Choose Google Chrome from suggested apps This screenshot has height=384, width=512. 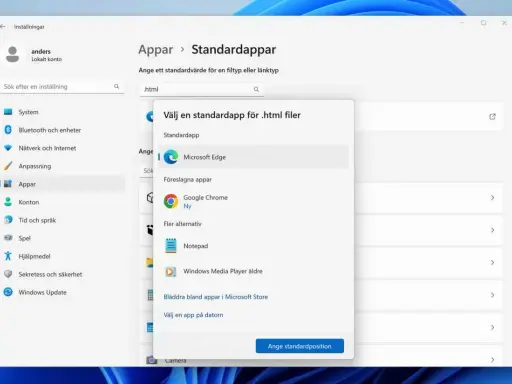coord(253,201)
